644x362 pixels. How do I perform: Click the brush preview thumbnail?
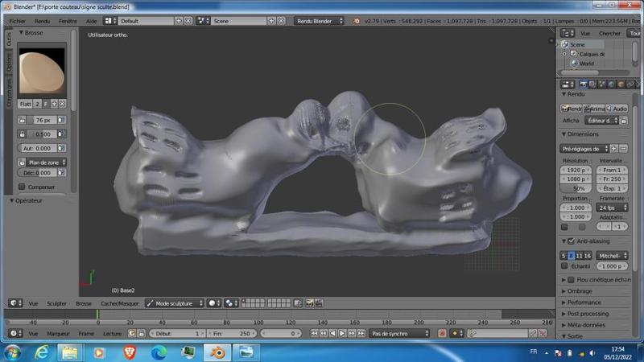click(41, 71)
